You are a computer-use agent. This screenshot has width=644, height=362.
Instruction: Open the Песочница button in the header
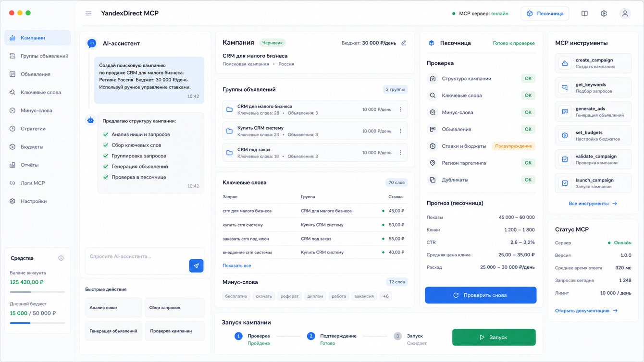tap(545, 13)
